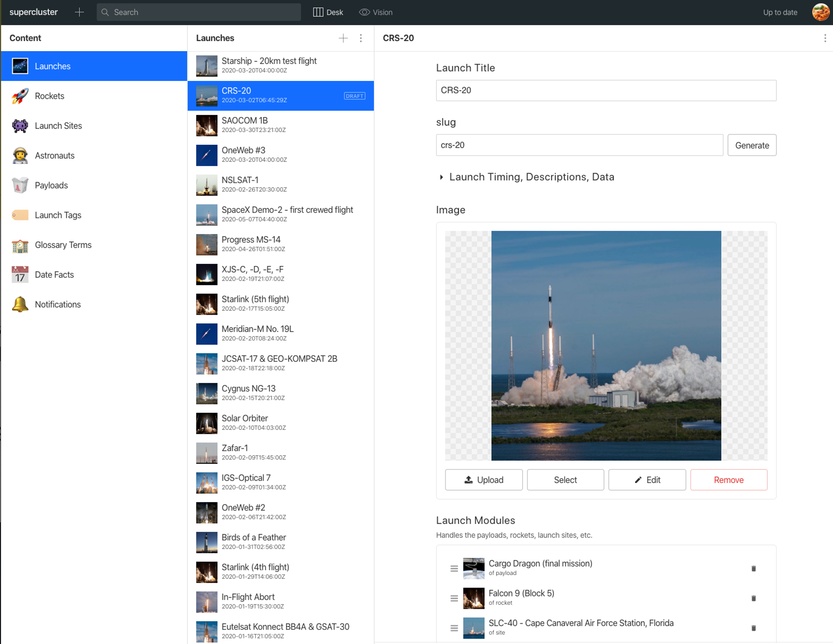Screen dimensions: 833x644
Task: Click the red Remove image button
Action: tap(728, 480)
